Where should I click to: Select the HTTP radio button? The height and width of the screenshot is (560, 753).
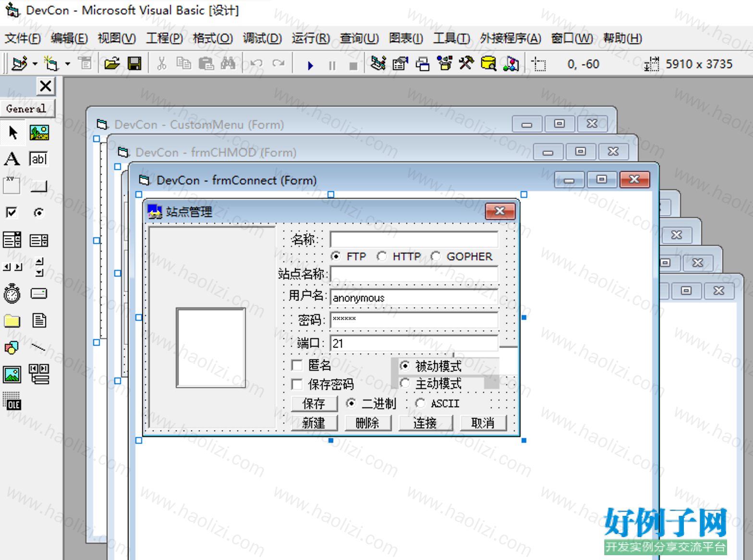tap(382, 256)
